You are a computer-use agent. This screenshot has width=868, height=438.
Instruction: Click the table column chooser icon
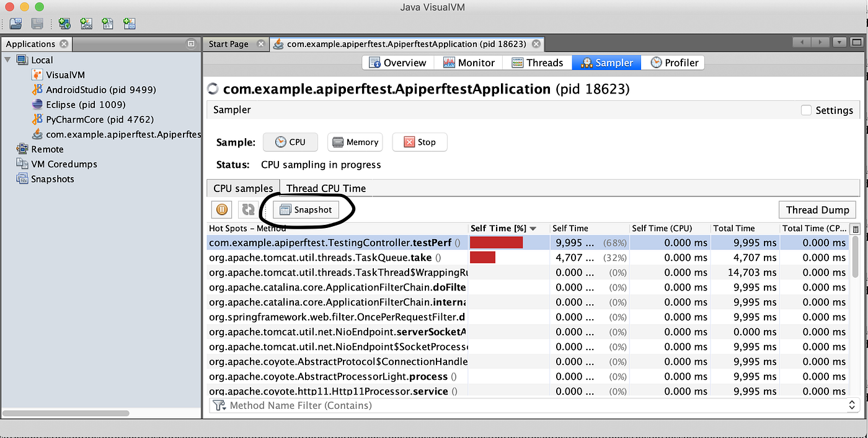856,229
